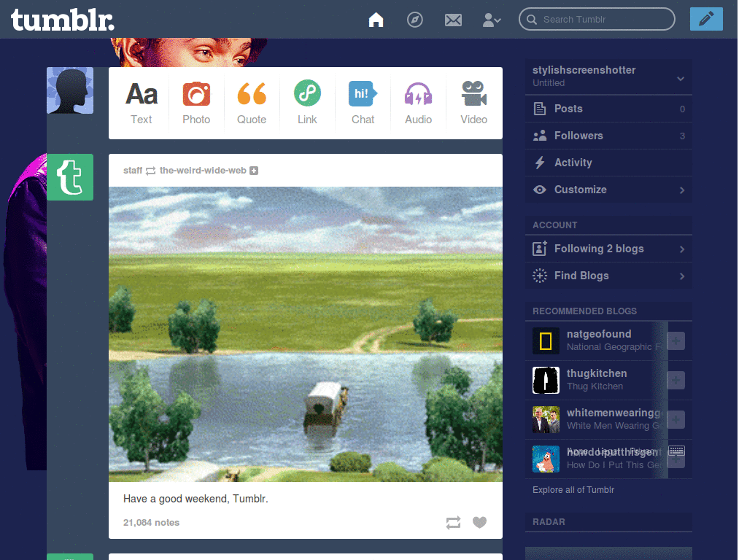The height and width of the screenshot is (560, 747).
Task: Click the Oregon Trail wagon image
Action: 306,334
